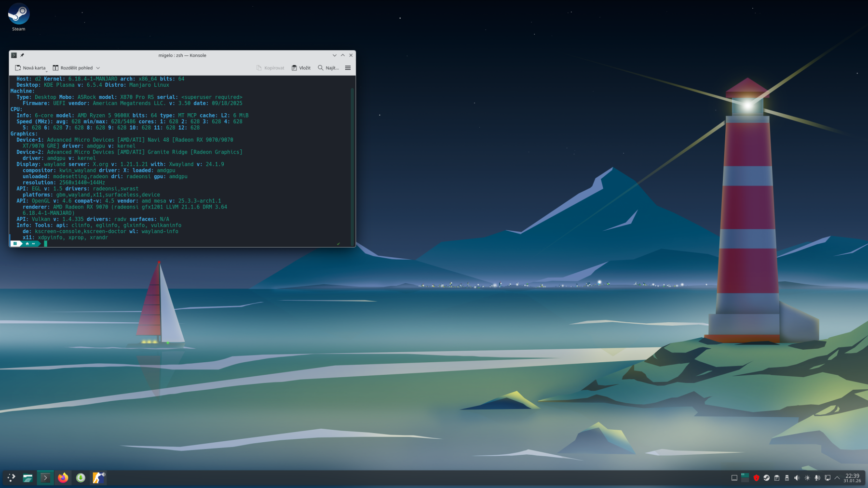
Task: Open Firefox from the taskbar
Action: [63, 478]
